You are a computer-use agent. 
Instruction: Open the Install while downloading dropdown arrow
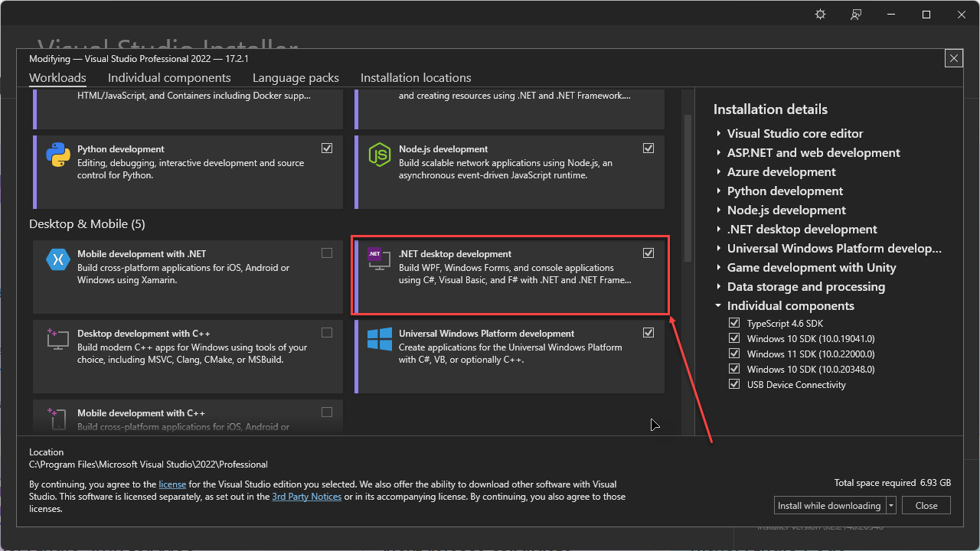click(x=891, y=506)
